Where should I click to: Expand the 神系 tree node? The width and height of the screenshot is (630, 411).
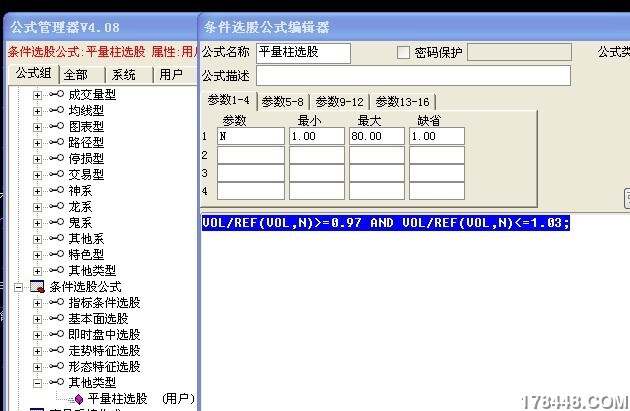coord(37,191)
